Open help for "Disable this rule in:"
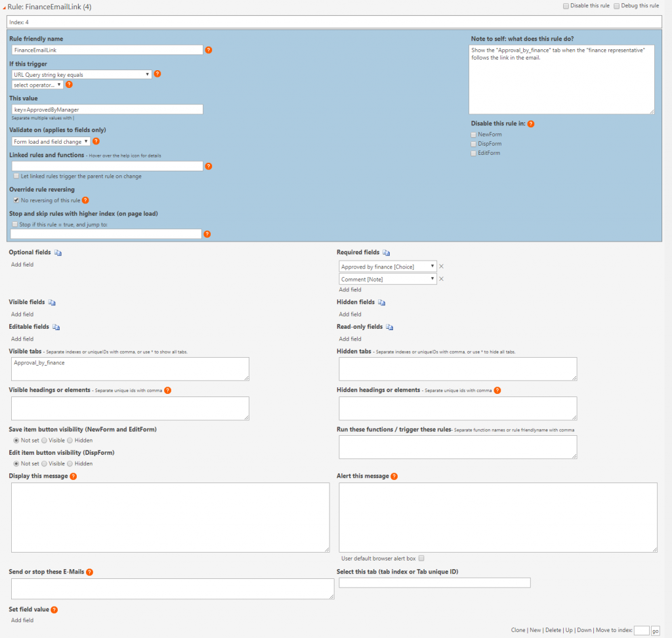The image size is (672, 638). point(531,123)
